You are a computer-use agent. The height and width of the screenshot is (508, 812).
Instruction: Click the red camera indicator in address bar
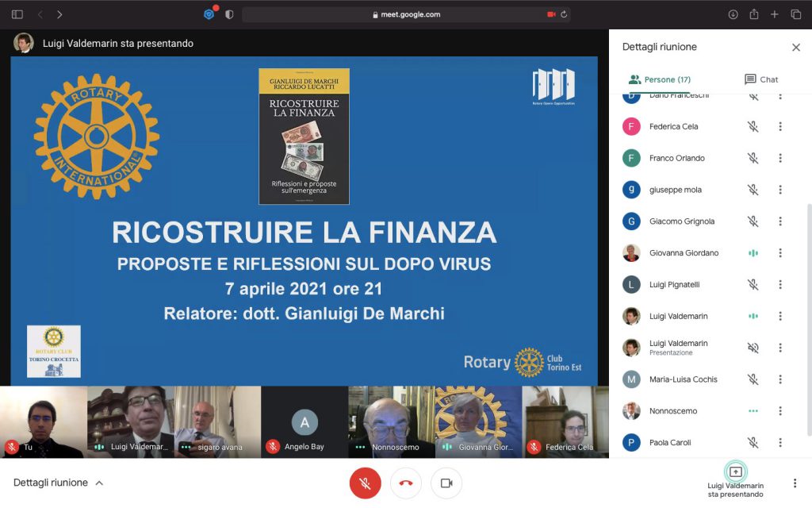[x=551, y=14]
